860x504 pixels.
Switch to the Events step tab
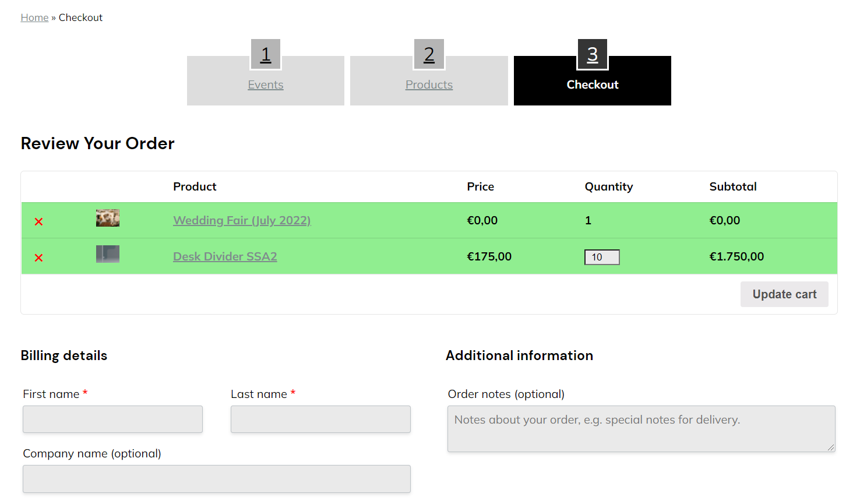pyautogui.click(x=266, y=85)
